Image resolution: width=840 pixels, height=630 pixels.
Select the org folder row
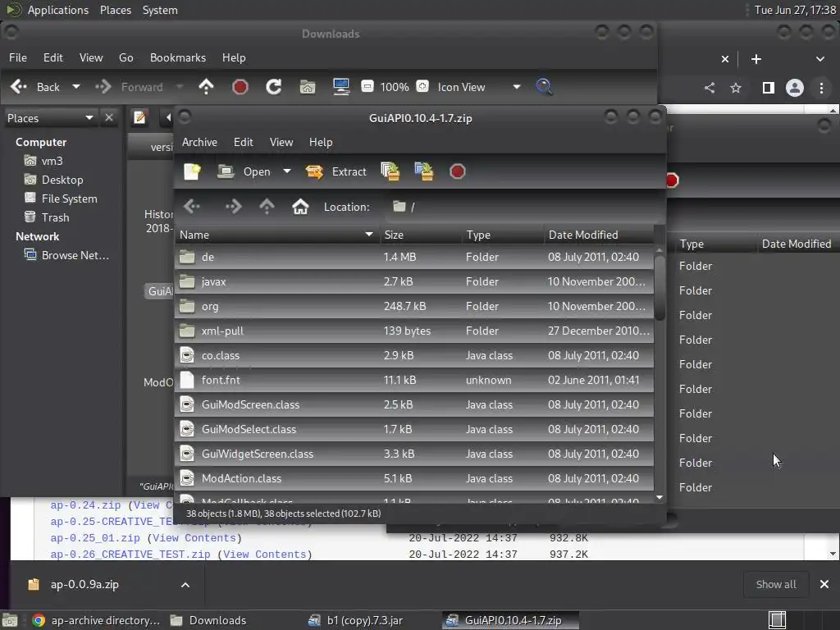[414, 307]
